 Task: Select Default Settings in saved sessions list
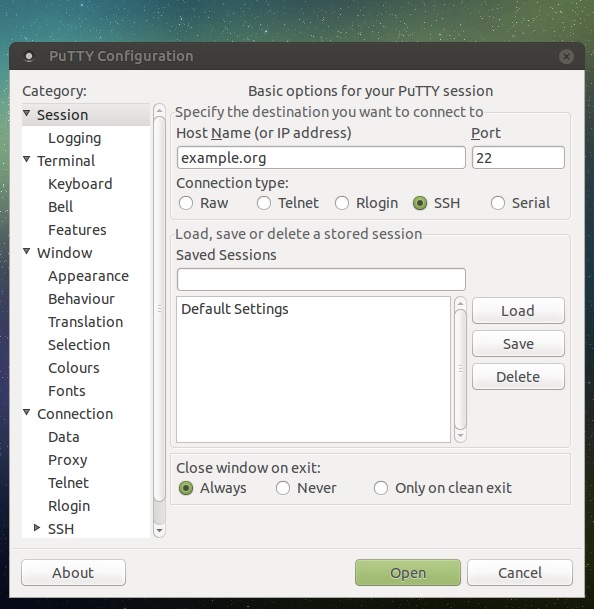(313, 309)
